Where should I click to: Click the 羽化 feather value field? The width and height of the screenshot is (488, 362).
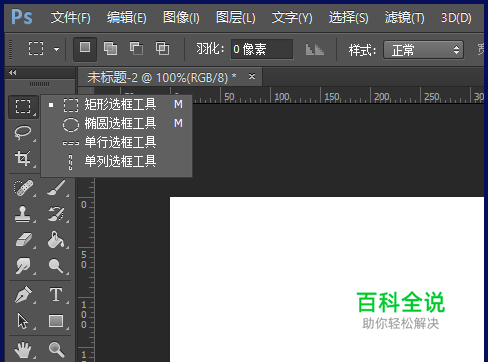click(262, 49)
